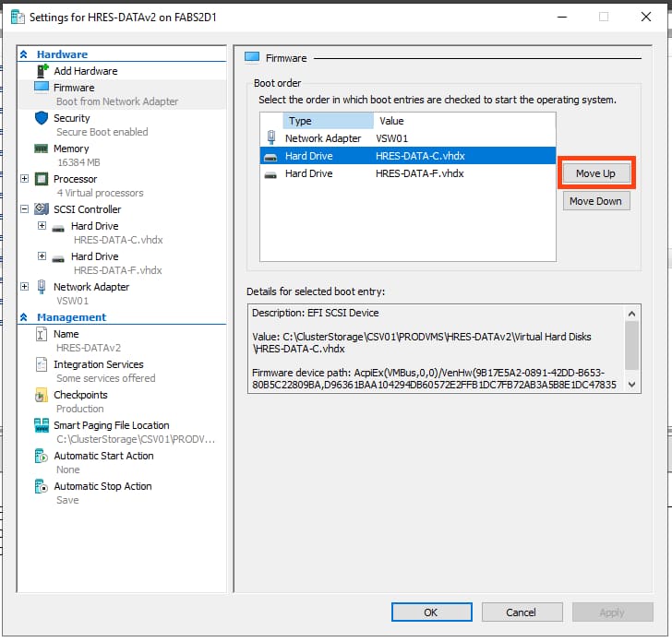Screen dimensions: 672x642
Task: Click the Smart Paging File Location icon
Action: [x=42, y=425]
